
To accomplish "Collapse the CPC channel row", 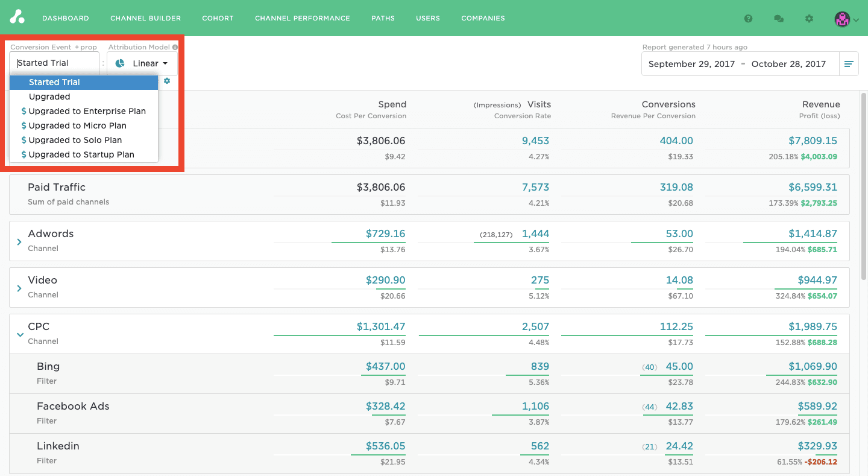I will click(x=21, y=332).
